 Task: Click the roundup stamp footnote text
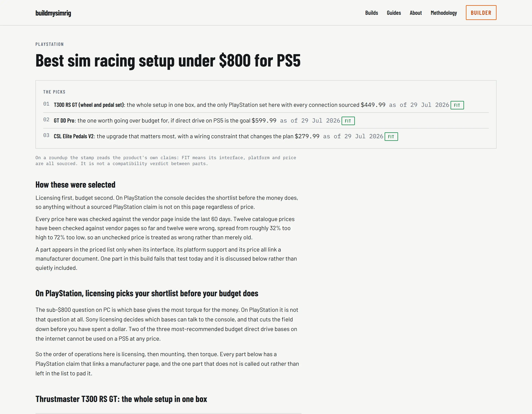click(x=166, y=161)
